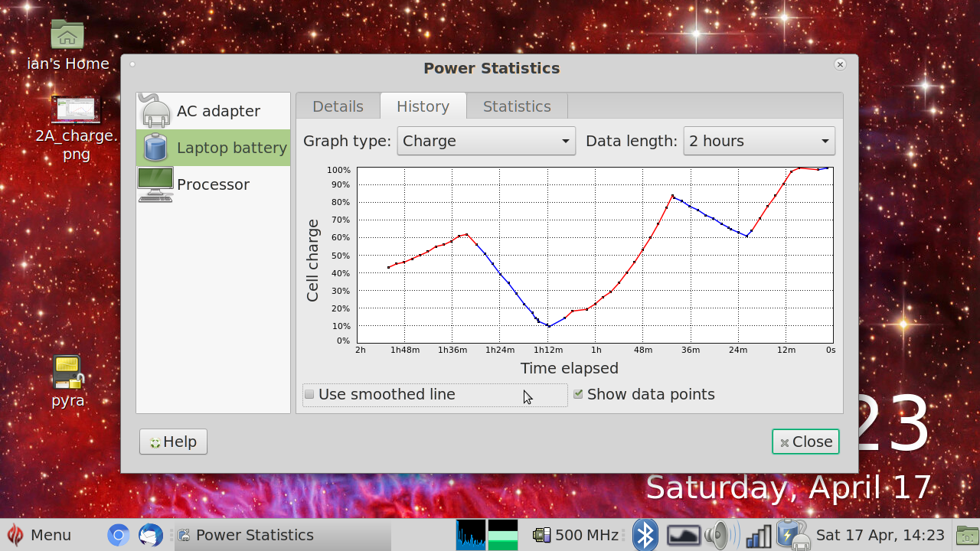Click the Bluetooth tray icon
Image resolution: width=980 pixels, height=551 pixels.
(x=645, y=535)
